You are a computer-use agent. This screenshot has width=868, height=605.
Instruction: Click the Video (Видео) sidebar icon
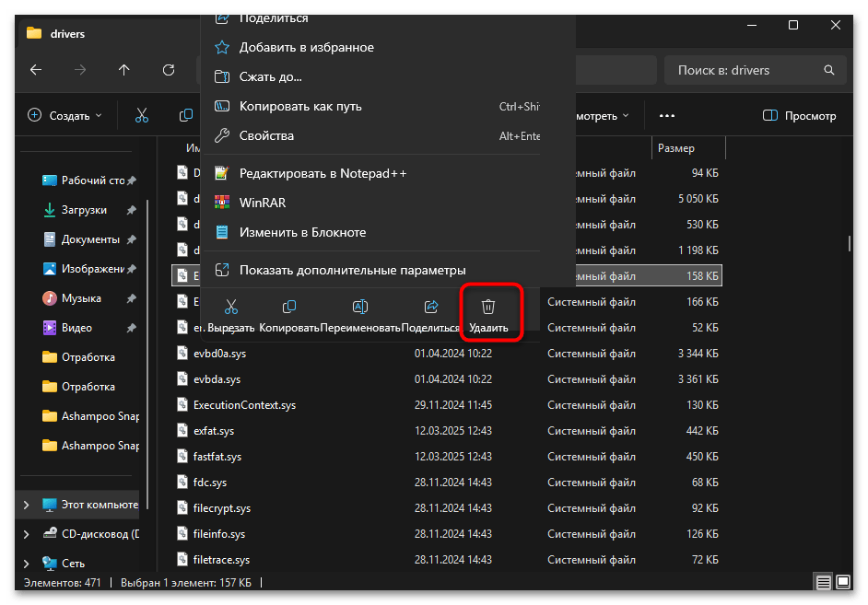(49, 328)
